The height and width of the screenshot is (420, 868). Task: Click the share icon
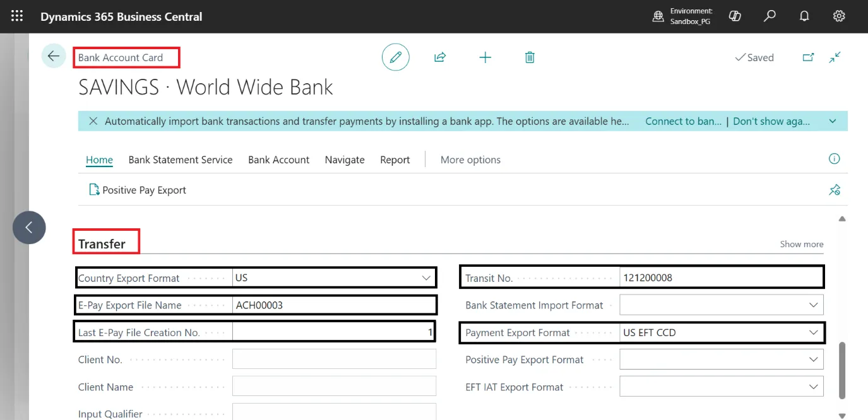point(440,57)
